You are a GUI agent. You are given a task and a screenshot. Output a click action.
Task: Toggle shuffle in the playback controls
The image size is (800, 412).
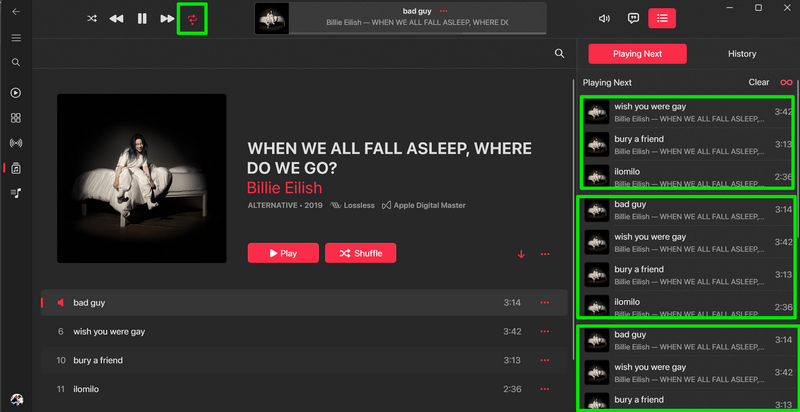pos(92,19)
